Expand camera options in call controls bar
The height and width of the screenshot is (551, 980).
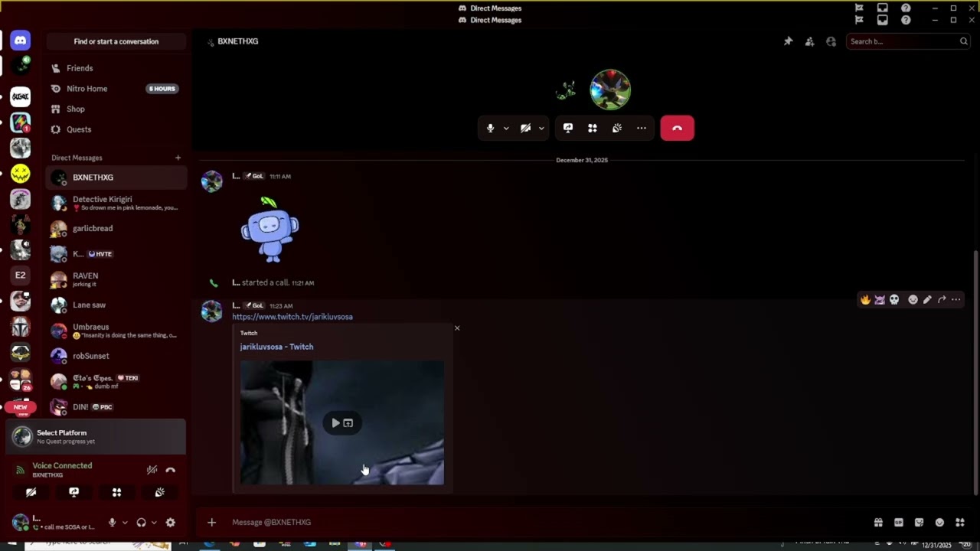click(x=541, y=128)
